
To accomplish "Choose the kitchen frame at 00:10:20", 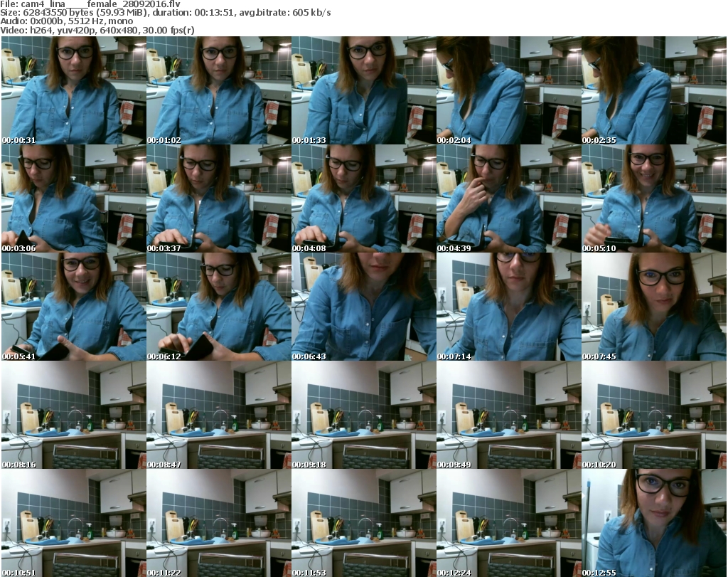I will 654,415.
